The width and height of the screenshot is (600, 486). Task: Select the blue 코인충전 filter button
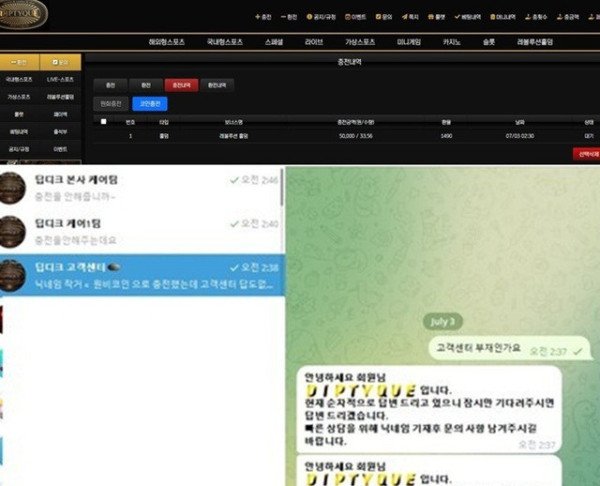pos(150,104)
